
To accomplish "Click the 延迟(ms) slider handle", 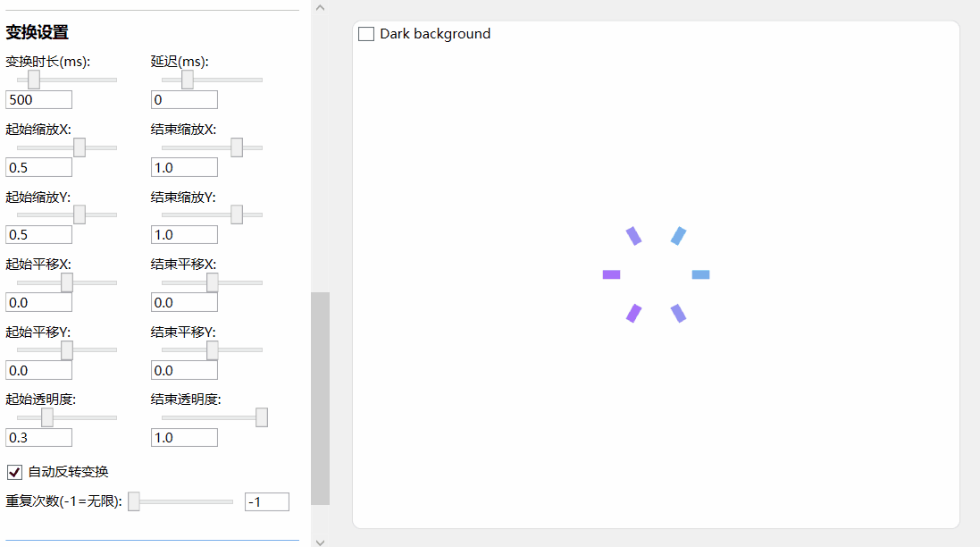I will [x=188, y=80].
